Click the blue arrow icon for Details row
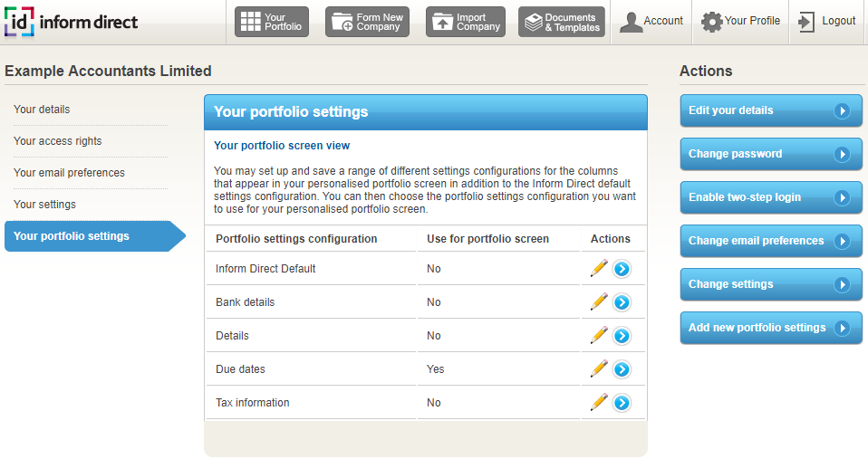Screen dimensions: 868x459 (622, 336)
